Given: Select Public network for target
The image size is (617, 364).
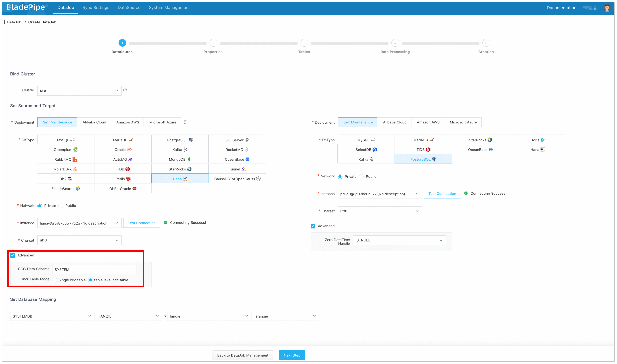Looking at the screenshot, I should pos(361,177).
